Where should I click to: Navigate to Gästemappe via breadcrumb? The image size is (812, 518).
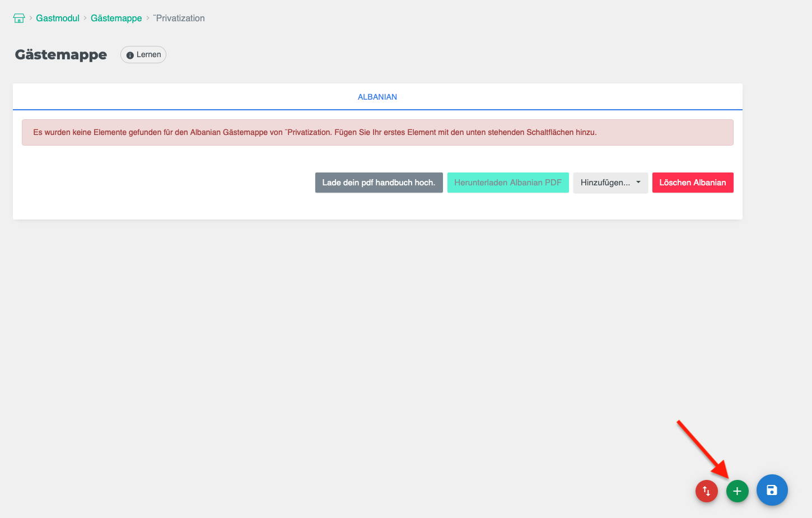click(116, 18)
